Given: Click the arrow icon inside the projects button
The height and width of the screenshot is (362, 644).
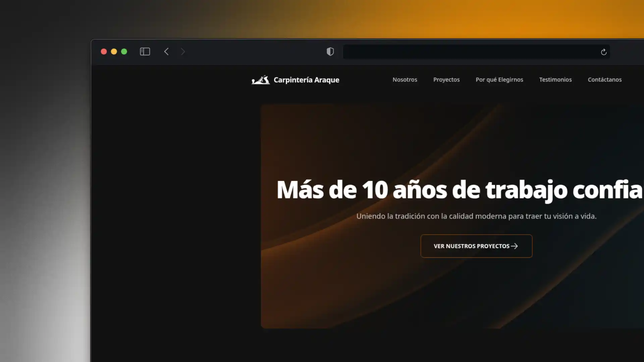Looking at the screenshot, I should click(514, 246).
